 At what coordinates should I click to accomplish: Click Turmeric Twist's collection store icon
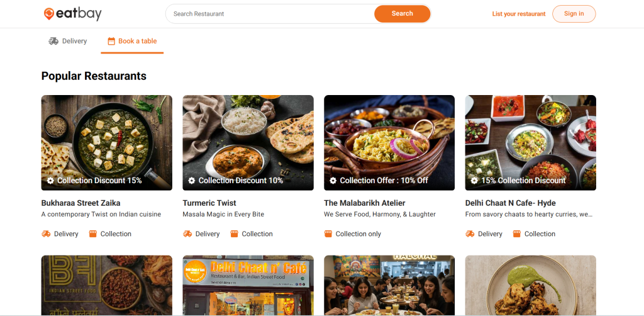point(234,234)
